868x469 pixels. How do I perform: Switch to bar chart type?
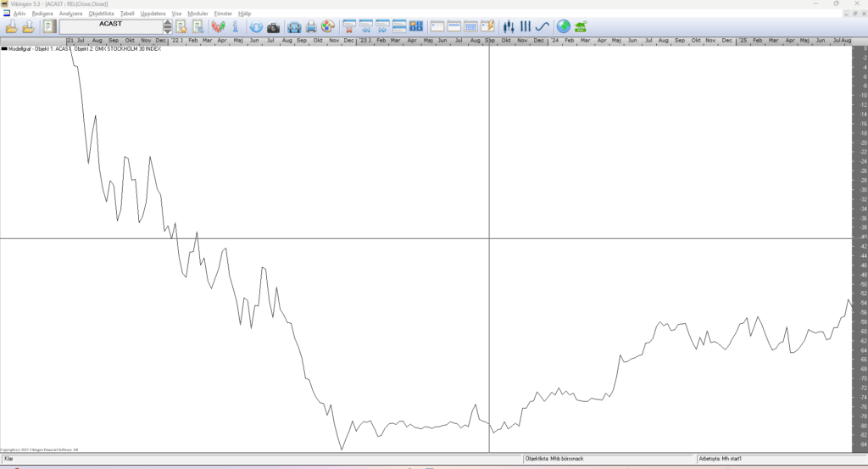pyautogui.click(x=526, y=26)
